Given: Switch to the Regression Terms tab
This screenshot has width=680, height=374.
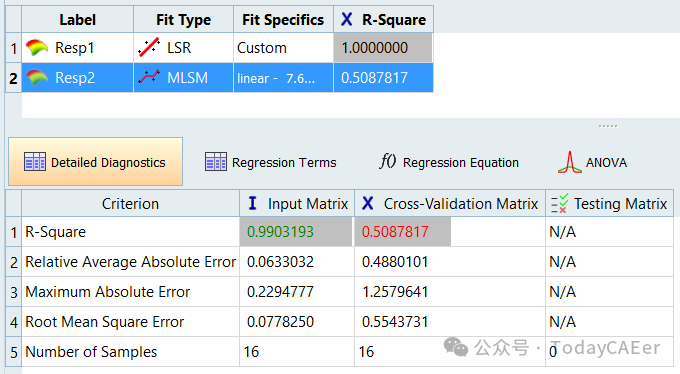Looking at the screenshot, I should 271,162.
